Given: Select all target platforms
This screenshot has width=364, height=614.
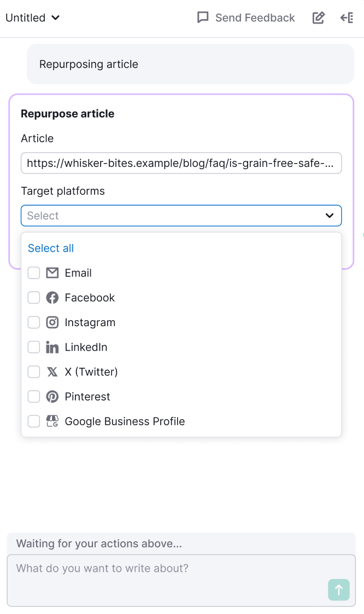Looking at the screenshot, I should 51,248.
